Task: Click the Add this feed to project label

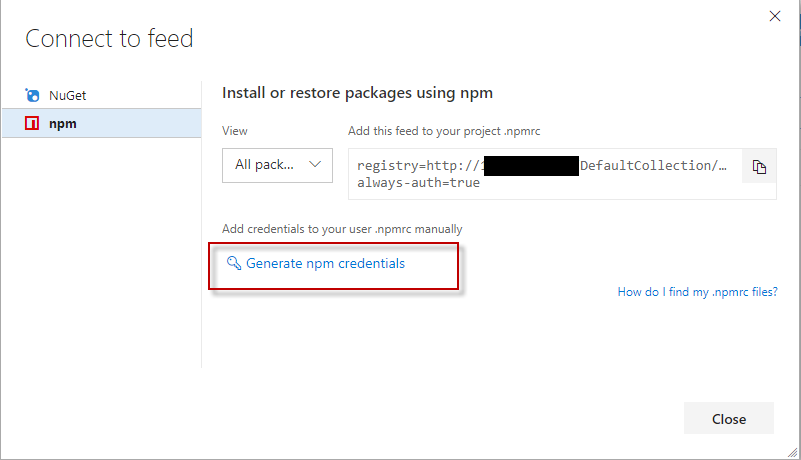Action: tap(444, 131)
